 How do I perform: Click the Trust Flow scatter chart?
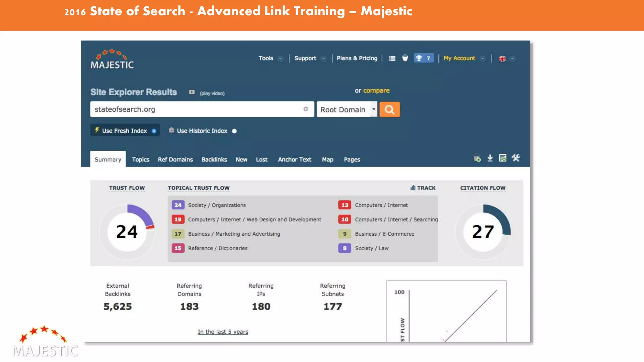447,311
